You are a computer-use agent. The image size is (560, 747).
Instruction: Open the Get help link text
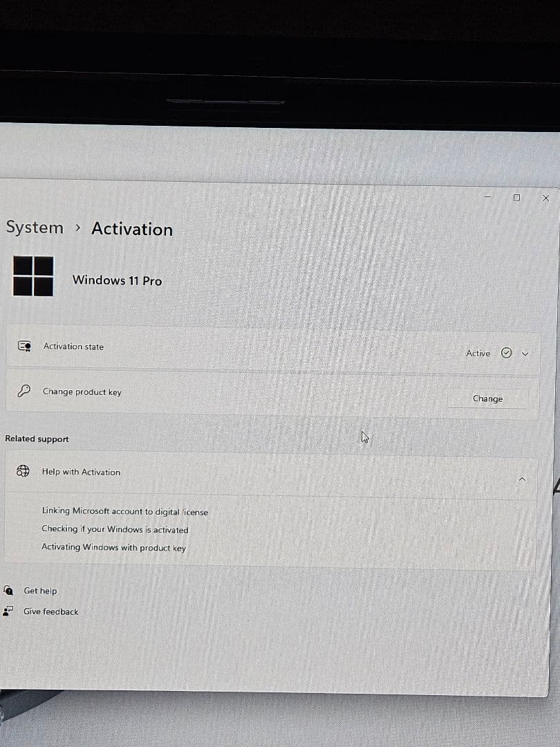[x=40, y=591]
